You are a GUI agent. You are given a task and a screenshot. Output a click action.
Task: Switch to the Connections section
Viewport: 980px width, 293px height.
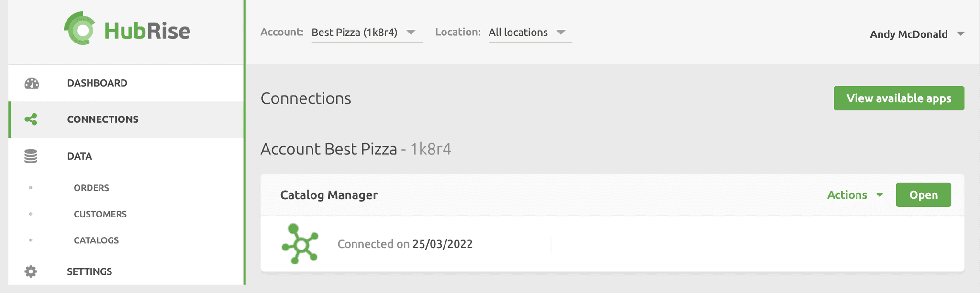102,119
